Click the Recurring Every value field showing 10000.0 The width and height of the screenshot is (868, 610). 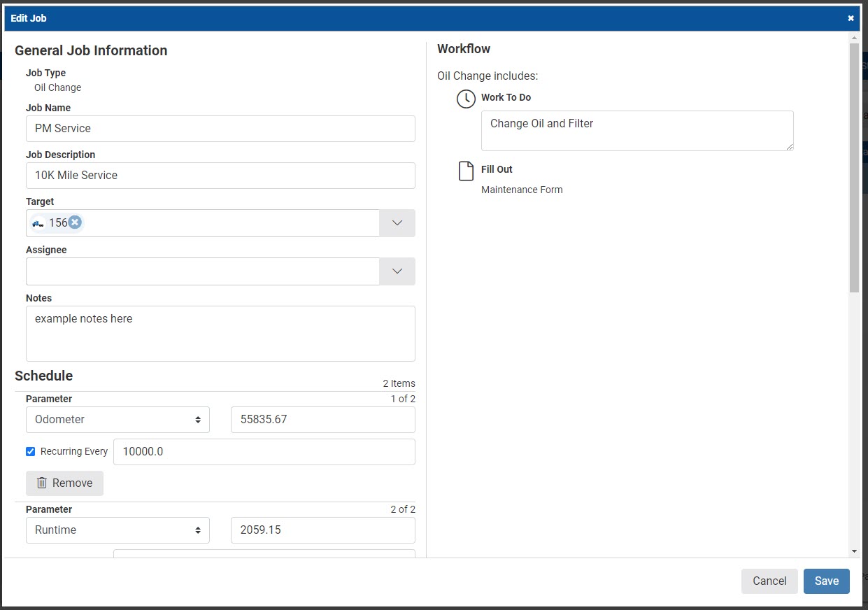point(264,451)
